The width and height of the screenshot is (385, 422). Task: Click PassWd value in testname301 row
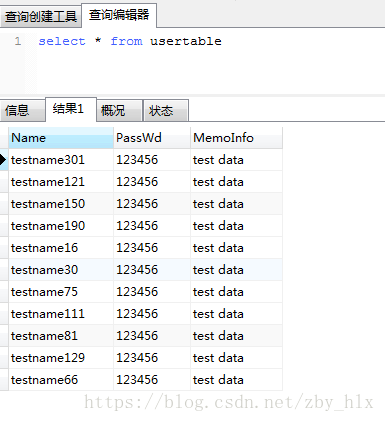tap(152, 160)
